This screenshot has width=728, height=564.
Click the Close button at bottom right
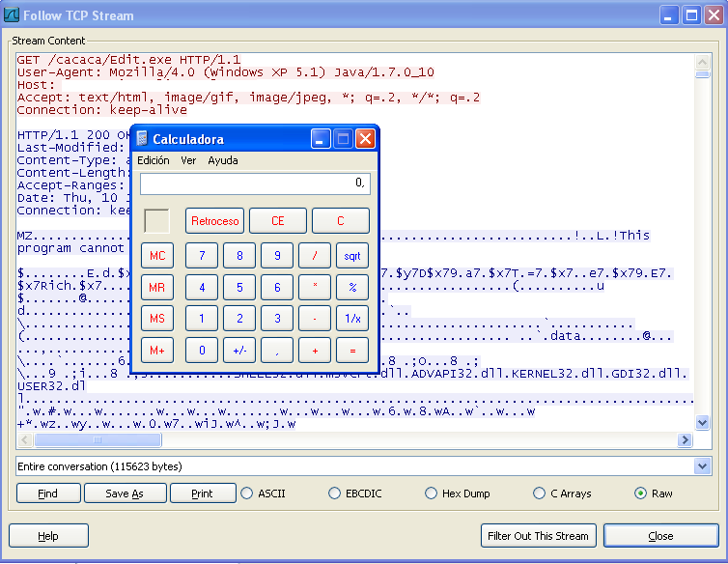[660, 536]
